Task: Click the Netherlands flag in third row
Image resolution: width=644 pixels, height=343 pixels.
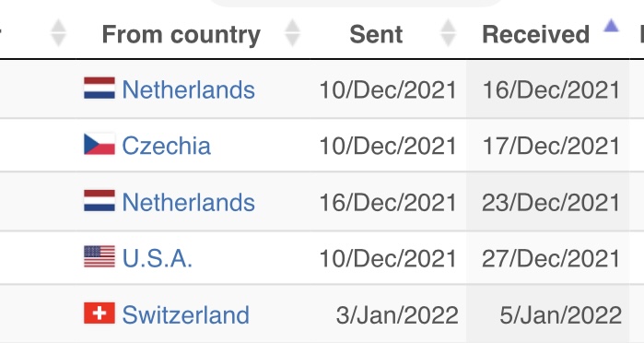Action: (100, 201)
